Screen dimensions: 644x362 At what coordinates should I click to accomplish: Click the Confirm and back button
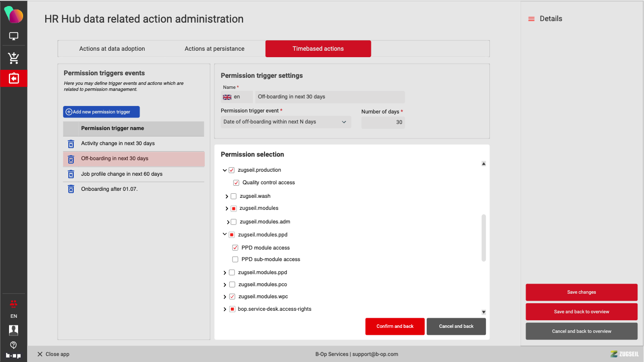(x=395, y=326)
